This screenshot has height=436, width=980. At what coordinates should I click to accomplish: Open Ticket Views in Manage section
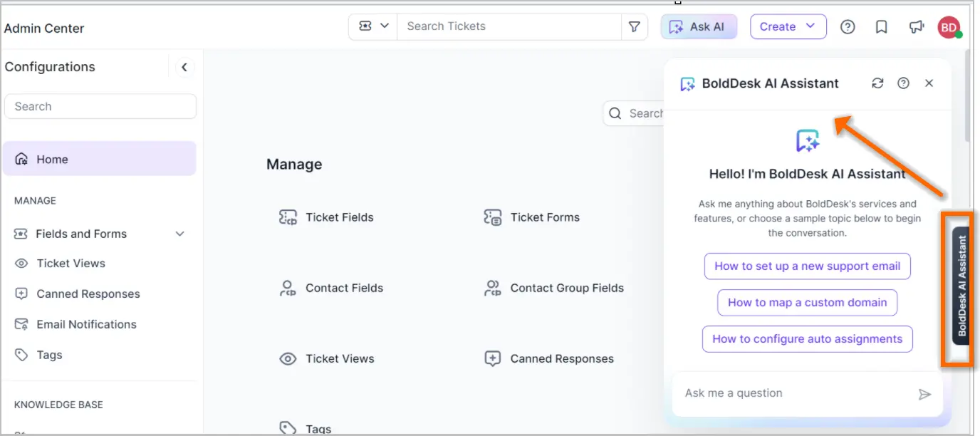click(x=340, y=358)
